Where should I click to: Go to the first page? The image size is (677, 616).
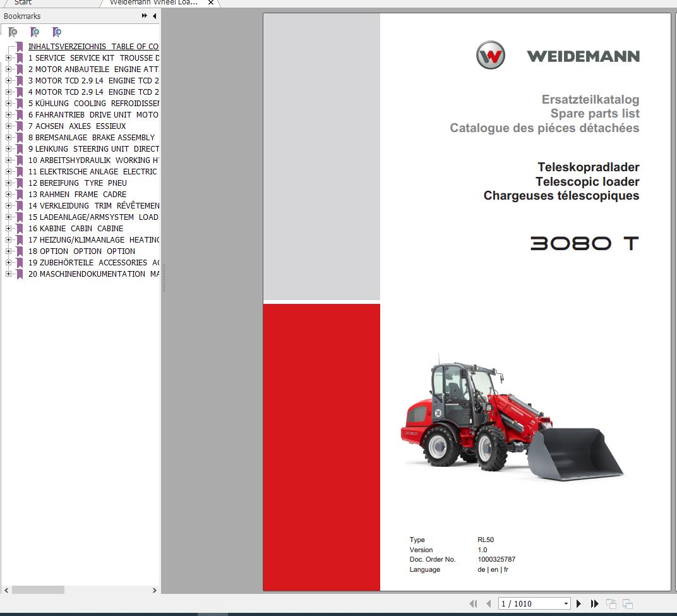tap(473, 603)
